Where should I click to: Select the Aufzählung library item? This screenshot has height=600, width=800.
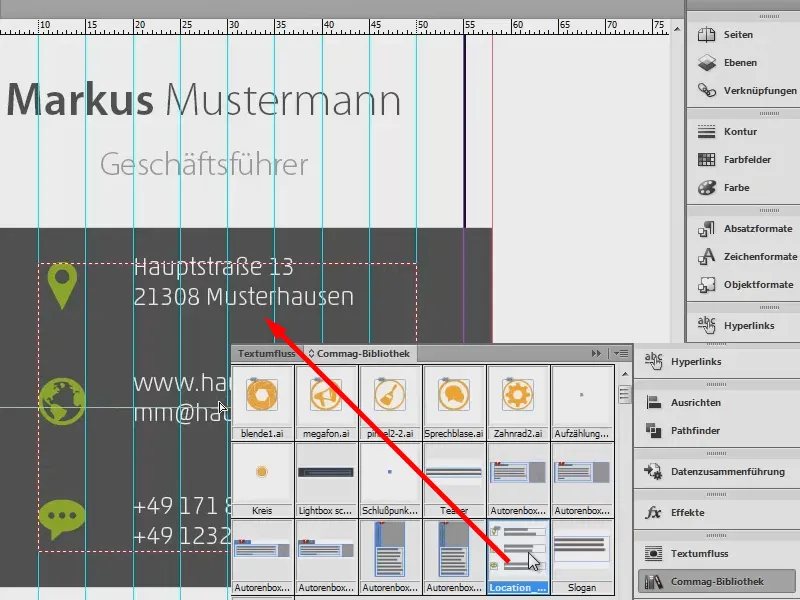pyautogui.click(x=582, y=403)
